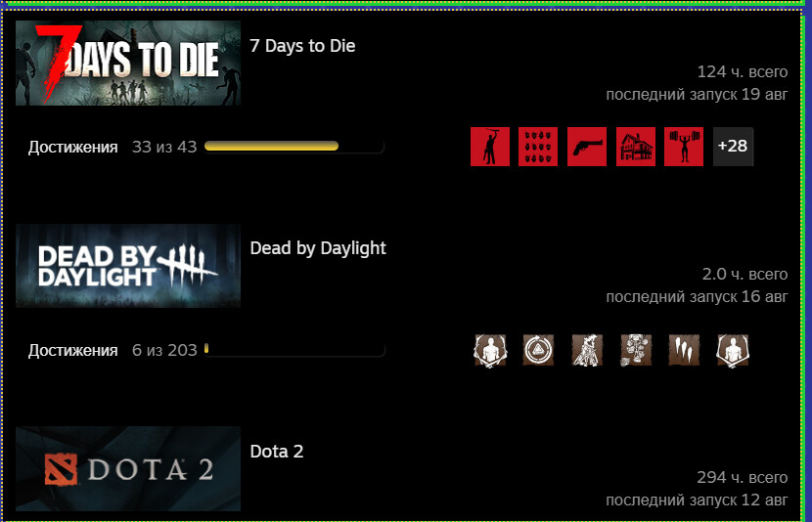Select the circular triangle emblem achievement icon

[x=538, y=350]
